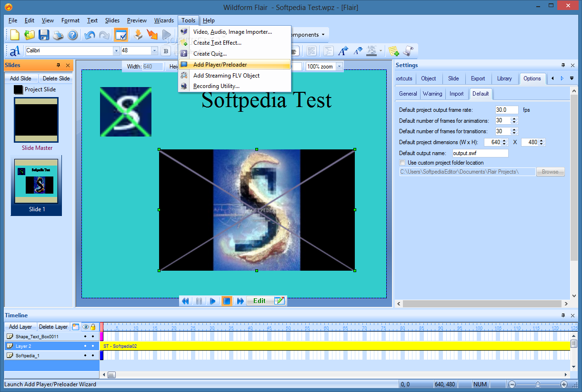Viewport: 582px width, 392px height.
Task: Click the decrease font size icon
Action: coord(357,50)
